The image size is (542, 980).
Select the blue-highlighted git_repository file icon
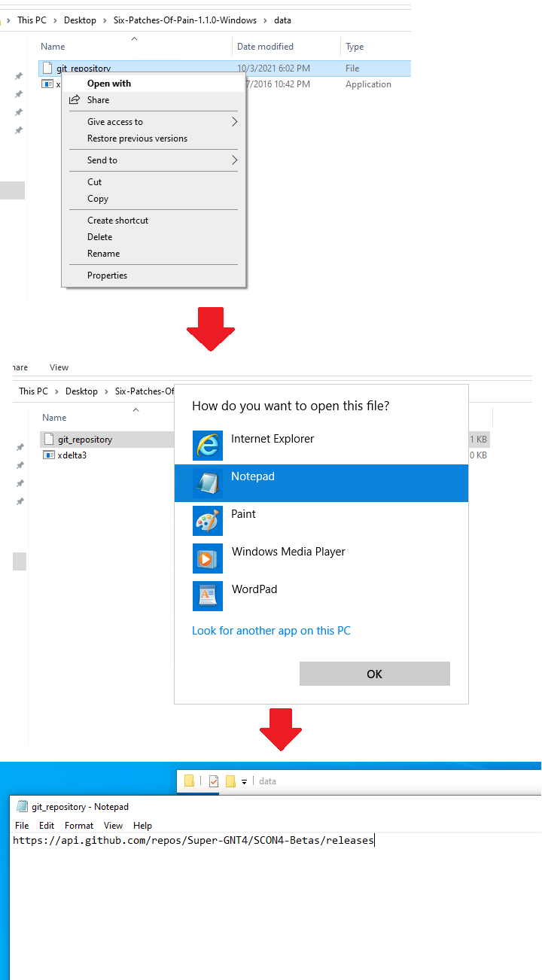48,68
